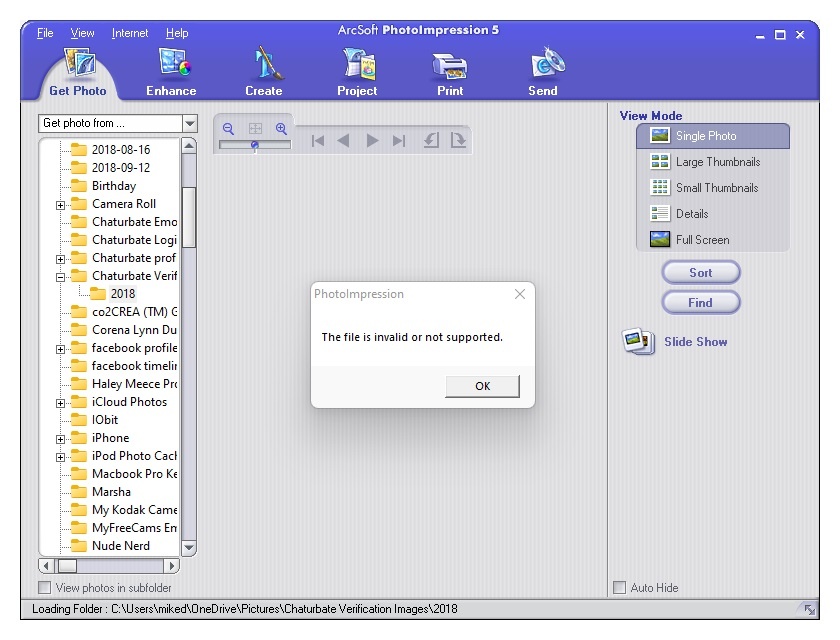840x640 pixels.
Task: Click the Zoom Out magnifier tool
Action: 228,129
